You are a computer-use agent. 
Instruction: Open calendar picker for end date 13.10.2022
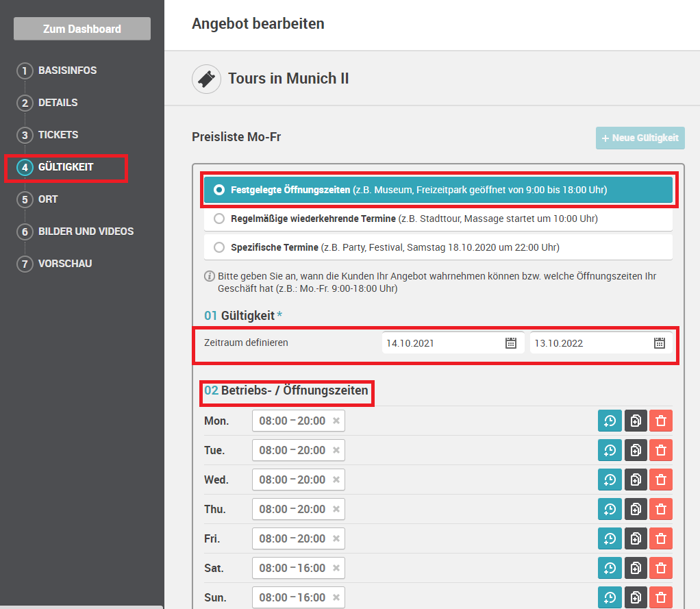pyautogui.click(x=660, y=343)
